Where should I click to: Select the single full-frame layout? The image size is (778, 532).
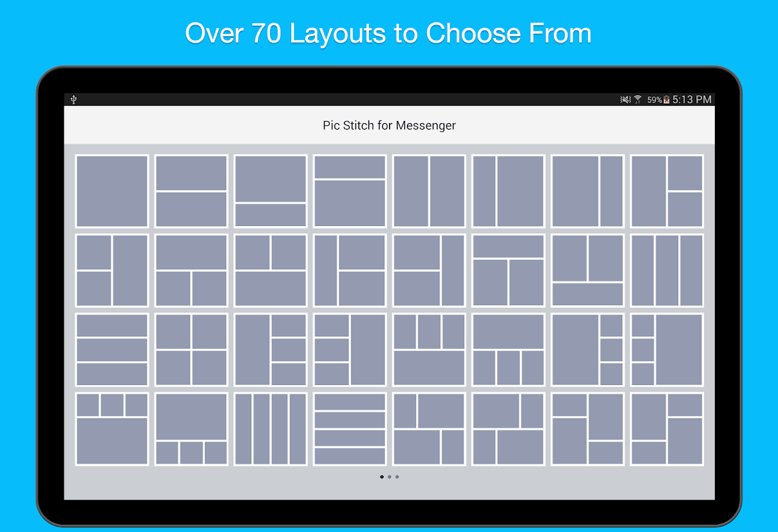(x=112, y=191)
